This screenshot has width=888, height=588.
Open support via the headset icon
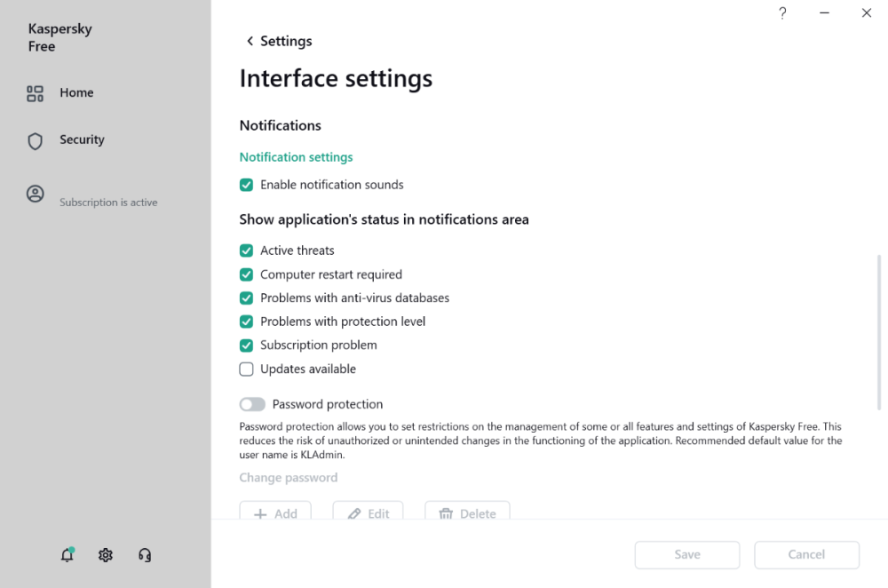[145, 555]
